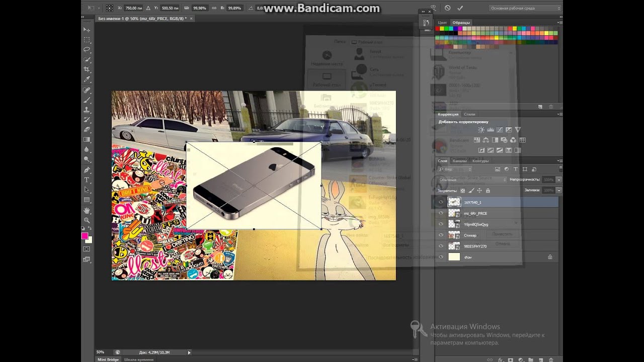The width and height of the screenshot is (644, 362).
Task: Open the Коррекция panel options menu
Action: [560, 114]
